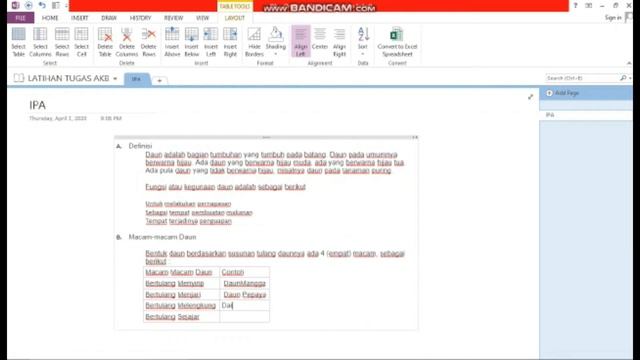Insert a column to the right

click(x=230, y=42)
